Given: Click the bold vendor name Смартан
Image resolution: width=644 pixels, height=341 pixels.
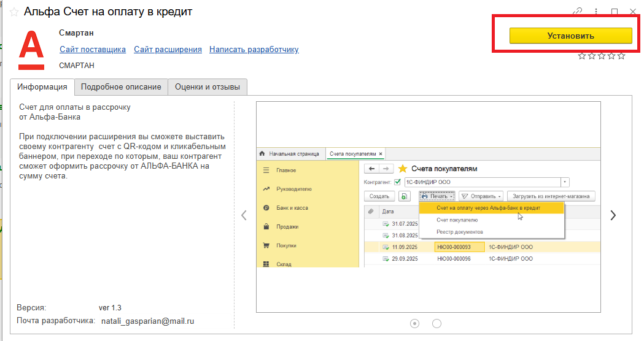Looking at the screenshot, I should 76,33.
